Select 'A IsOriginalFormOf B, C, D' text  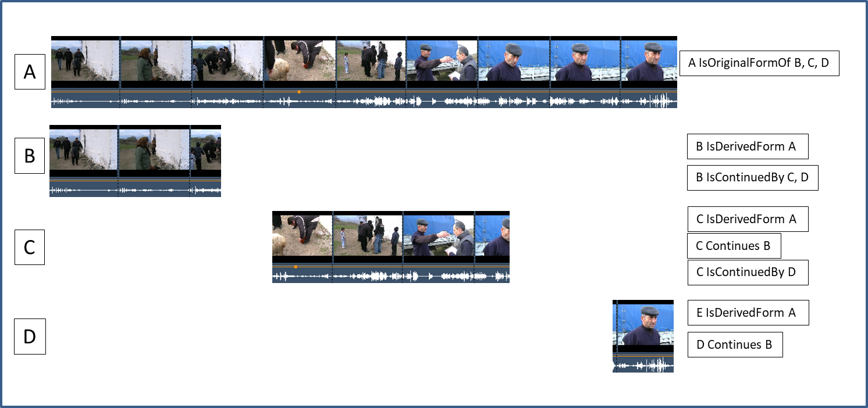pos(759,63)
